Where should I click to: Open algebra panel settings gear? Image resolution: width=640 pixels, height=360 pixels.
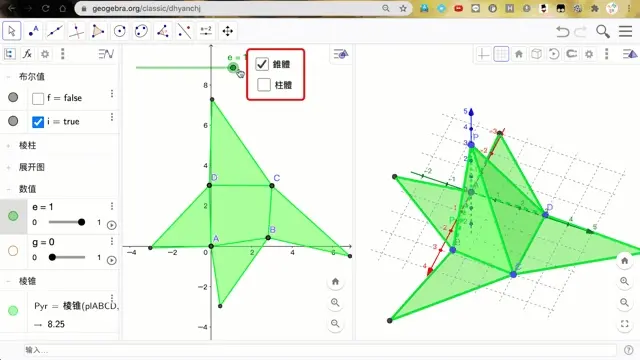coord(45,54)
